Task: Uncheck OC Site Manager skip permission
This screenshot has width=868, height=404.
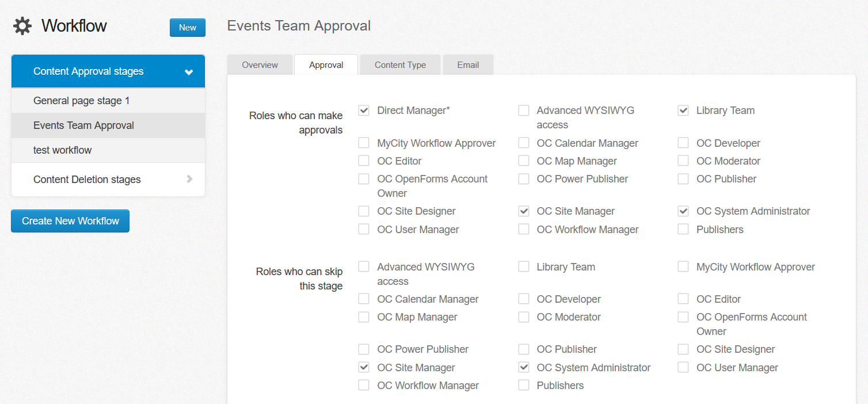Action: tap(363, 367)
